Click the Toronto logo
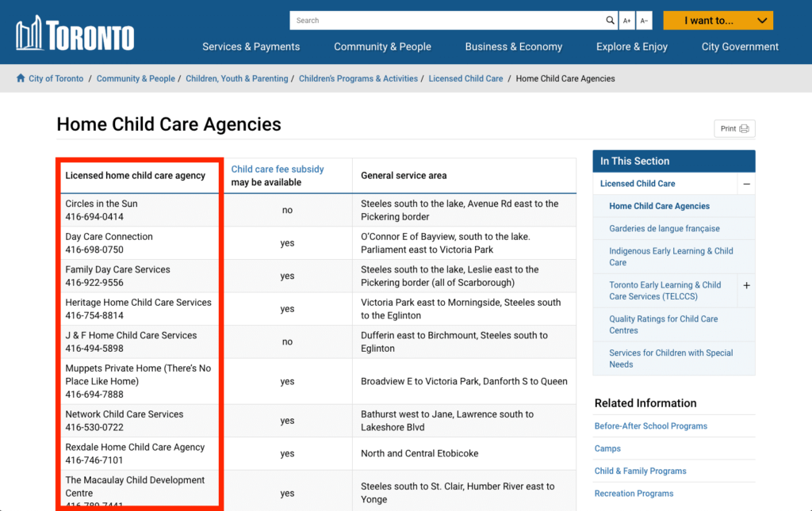Viewport: 812px width, 511px height. click(75, 33)
